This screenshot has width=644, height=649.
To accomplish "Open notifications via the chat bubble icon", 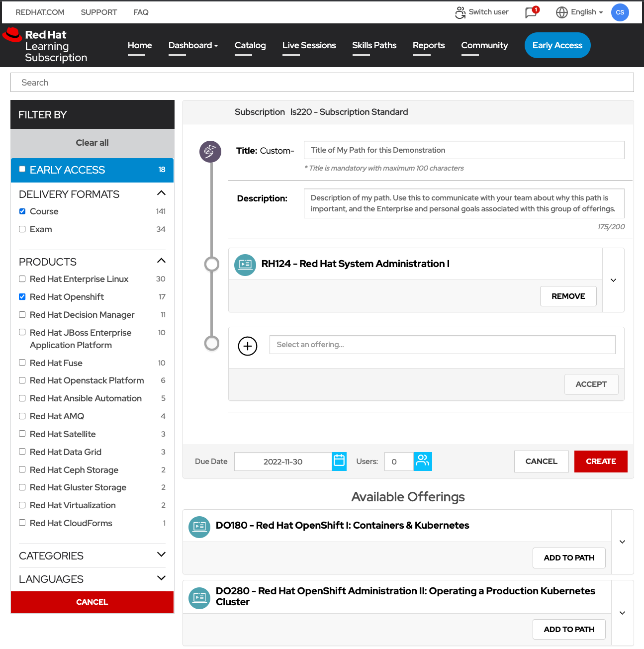I will coord(530,12).
